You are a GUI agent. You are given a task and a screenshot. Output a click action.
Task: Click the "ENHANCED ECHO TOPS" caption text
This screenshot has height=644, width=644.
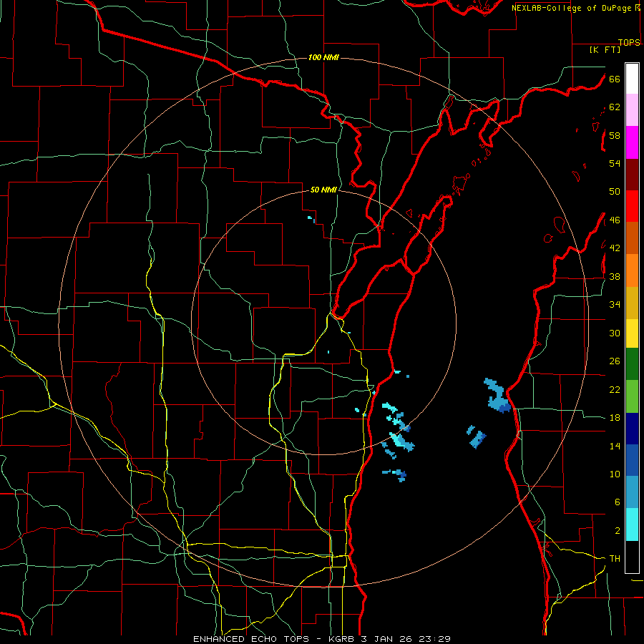click(x=251, y=639)
